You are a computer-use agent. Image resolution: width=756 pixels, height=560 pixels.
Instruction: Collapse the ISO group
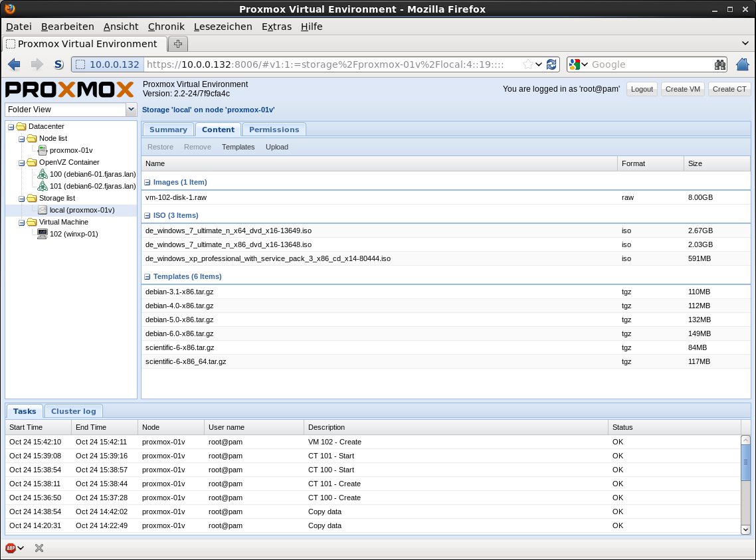point(147,215)
